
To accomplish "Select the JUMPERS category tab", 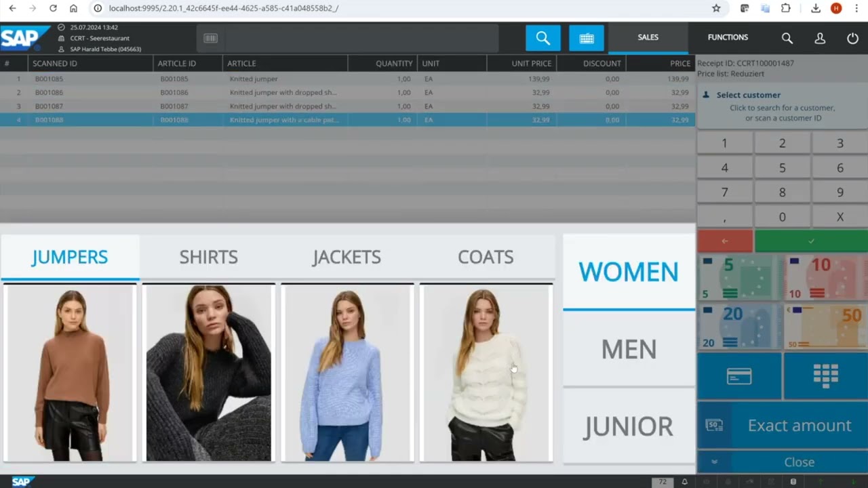I will click(x=70, y=257).
